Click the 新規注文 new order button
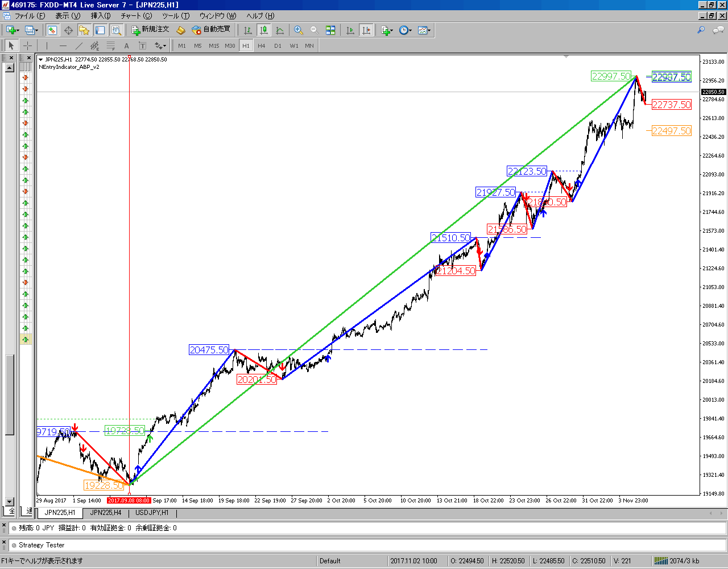 [x=150, y=30]
